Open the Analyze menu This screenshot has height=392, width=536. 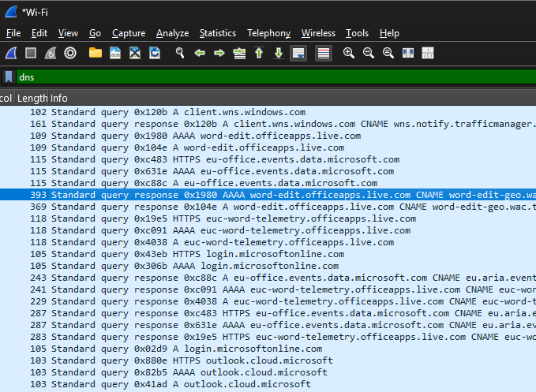click(172, 33)
